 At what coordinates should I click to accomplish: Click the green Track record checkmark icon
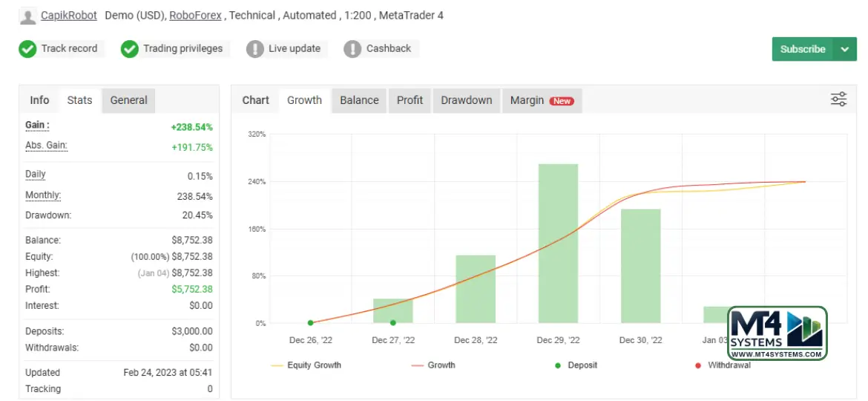[x=27, y=49]
